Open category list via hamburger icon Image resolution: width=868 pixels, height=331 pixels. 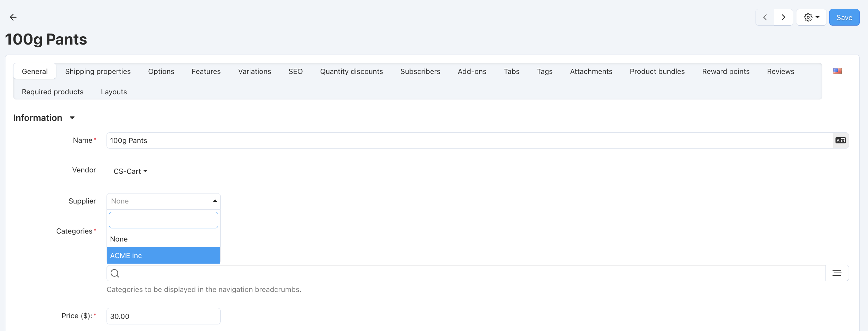pos(837,273)
